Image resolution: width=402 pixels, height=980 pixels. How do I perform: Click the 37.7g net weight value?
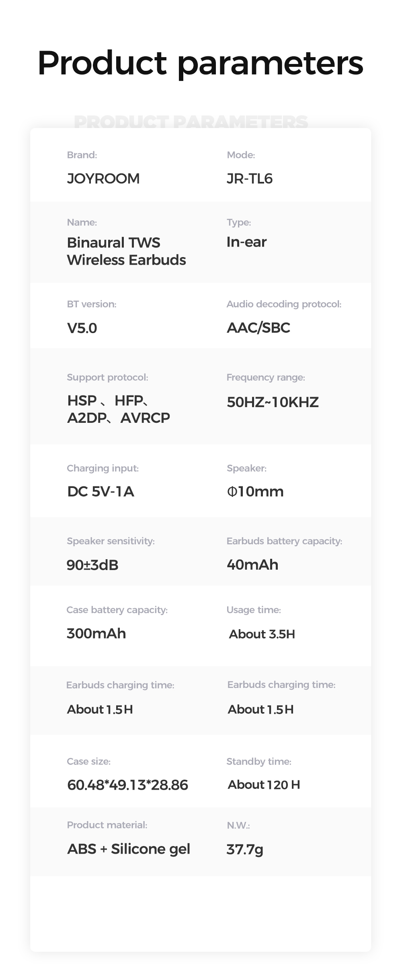pyautogui.click(x=245, y=850)
